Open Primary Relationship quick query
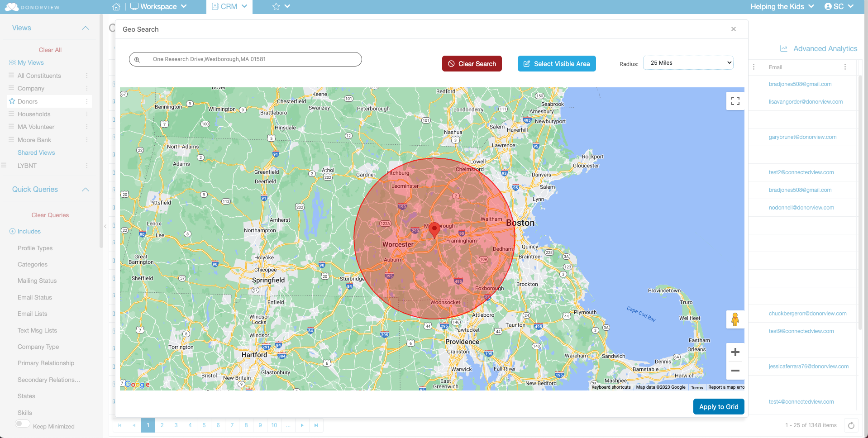868x438 pixels. coord(46,363)
